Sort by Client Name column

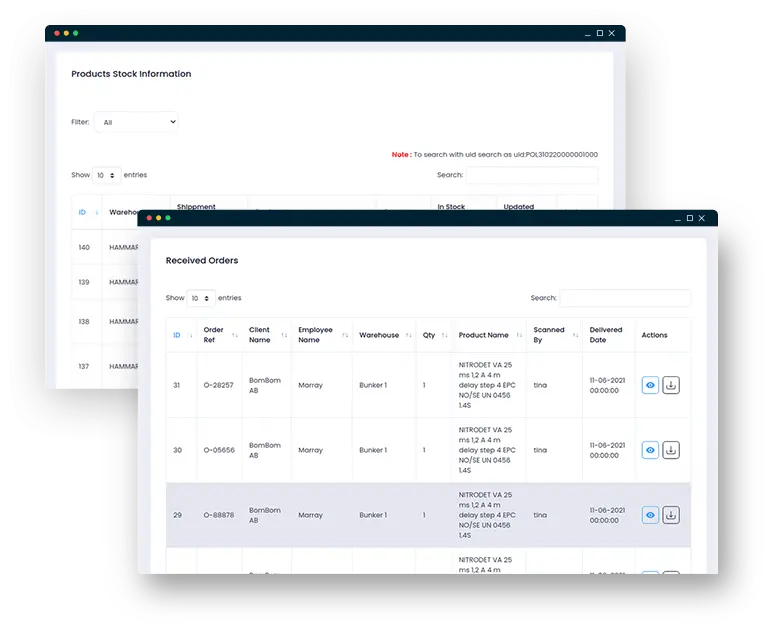click(x=266, y=335)
